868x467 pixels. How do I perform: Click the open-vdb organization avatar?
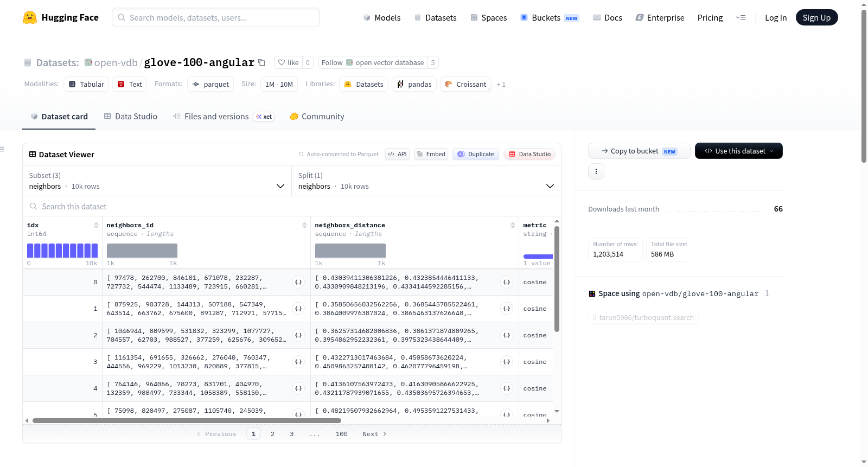88,62
